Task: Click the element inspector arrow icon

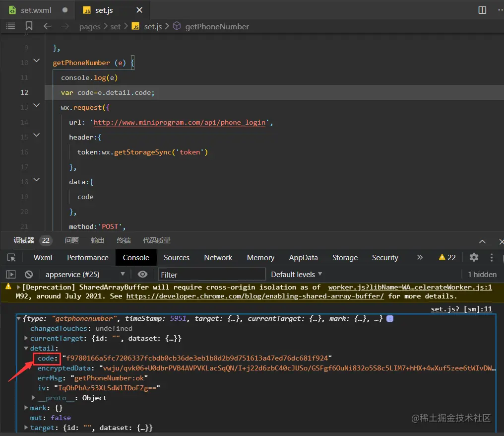Action: (12, 257)
